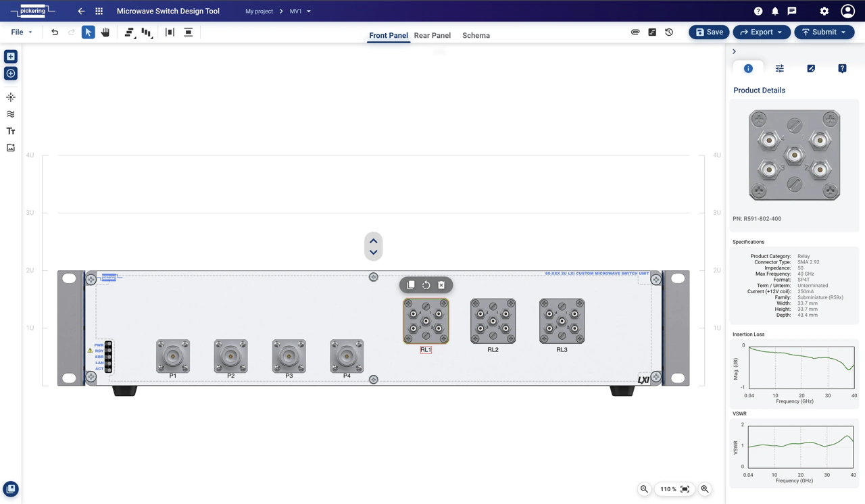Screen dimensions: 865x504
Task: Open version history icon
Action: click(x=669, y=32)
